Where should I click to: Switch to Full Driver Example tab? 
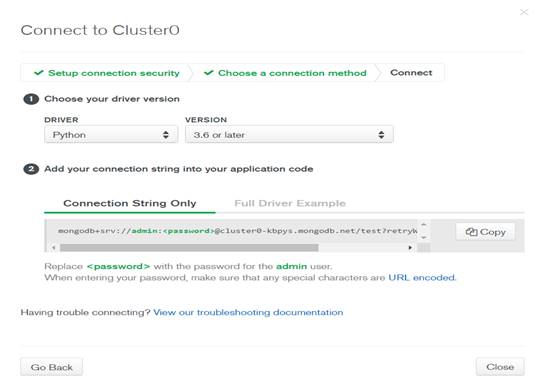pyautogui.click(x=290, y=203)
